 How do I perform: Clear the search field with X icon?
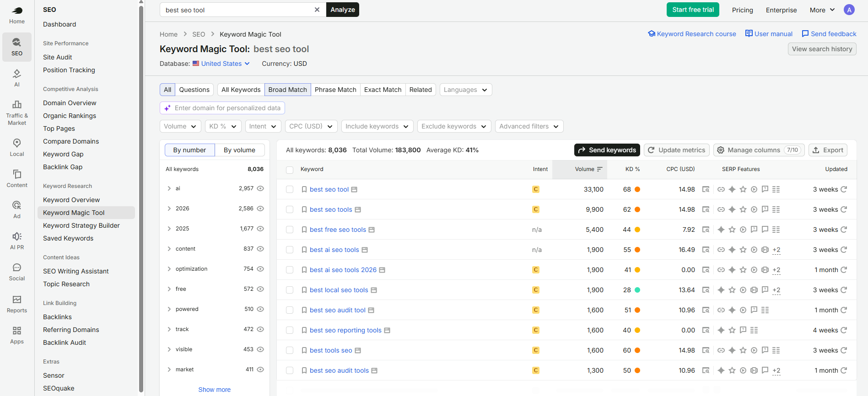click(x=317, y=10)
